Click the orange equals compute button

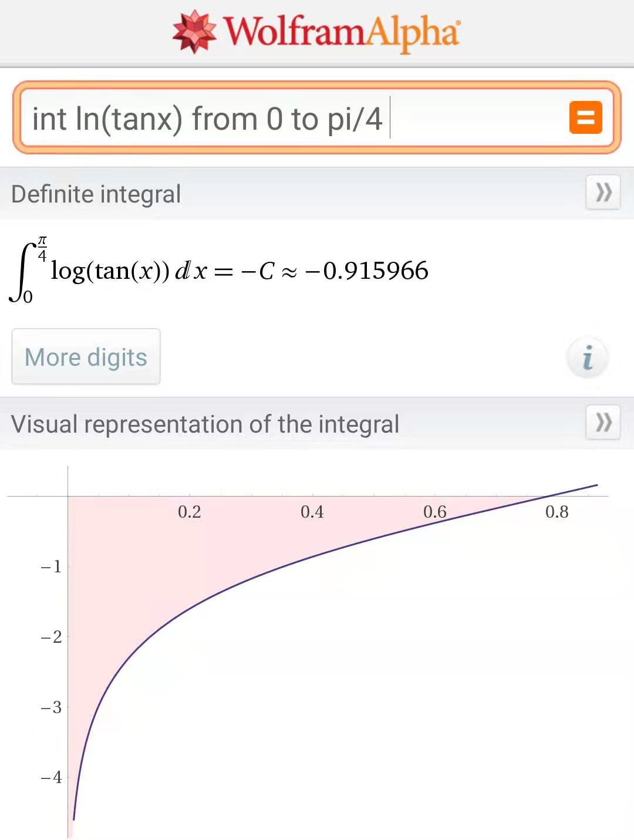coord(585,117)
